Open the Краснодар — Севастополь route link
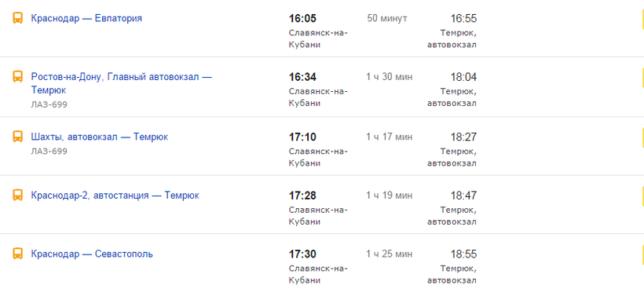The image size is (644, 289). (92, 254)
